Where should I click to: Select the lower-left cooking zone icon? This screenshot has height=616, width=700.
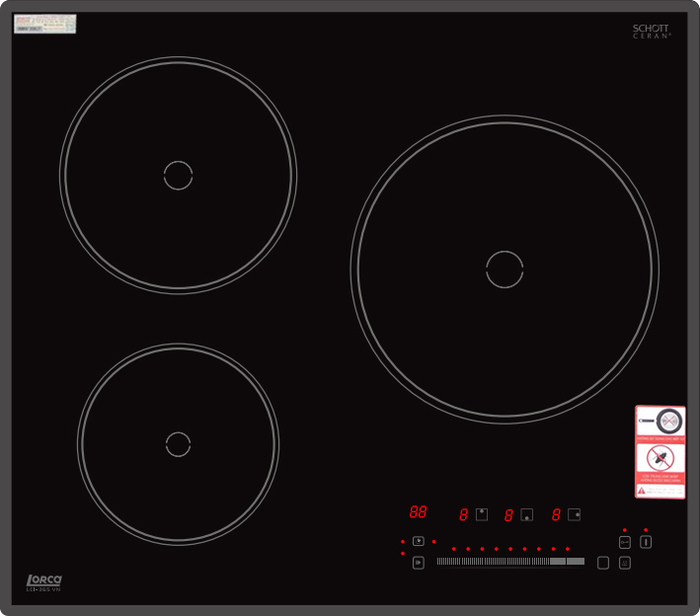[527, 514]
